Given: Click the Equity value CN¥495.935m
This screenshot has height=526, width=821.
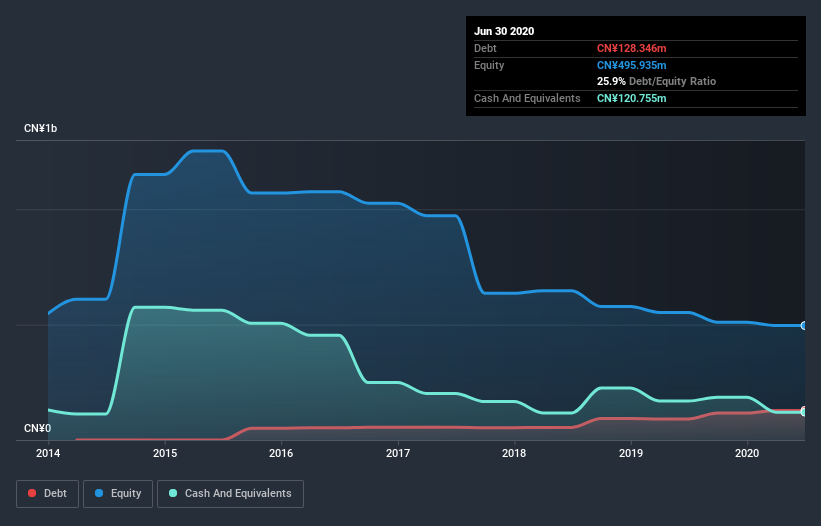Looking at the screenshot, I should [x=631, y=65].
